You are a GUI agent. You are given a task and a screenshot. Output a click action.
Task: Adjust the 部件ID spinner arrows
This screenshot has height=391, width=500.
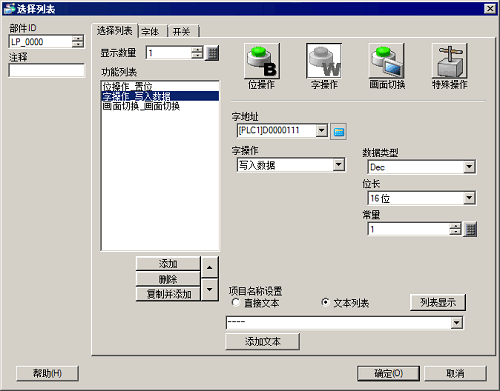[x=78, y=42]
